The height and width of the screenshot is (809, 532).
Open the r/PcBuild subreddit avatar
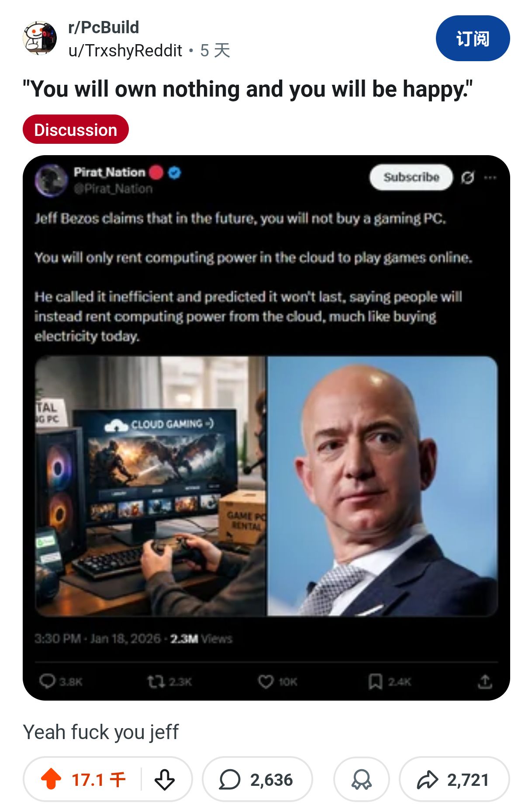(40, 38)
